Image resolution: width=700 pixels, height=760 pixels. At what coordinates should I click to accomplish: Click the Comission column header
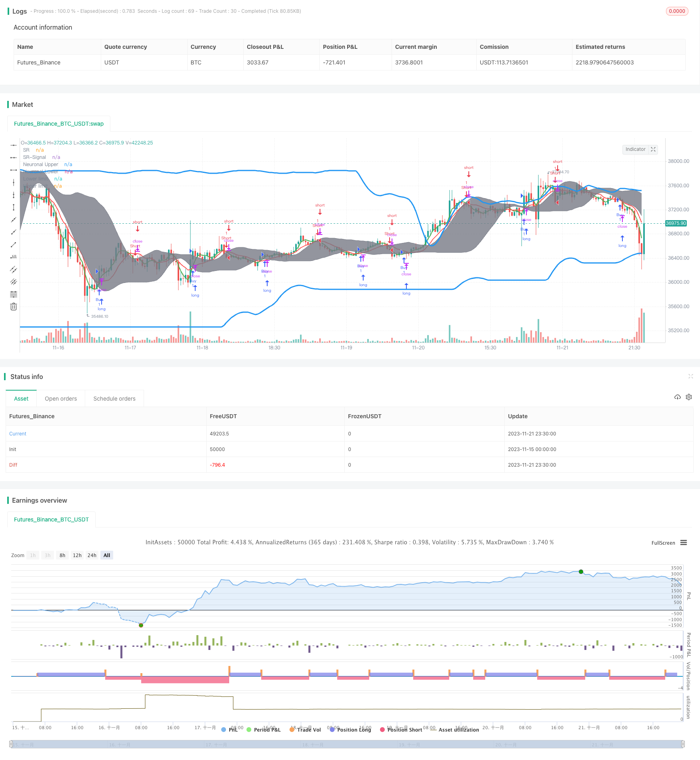tap(524, 47)
